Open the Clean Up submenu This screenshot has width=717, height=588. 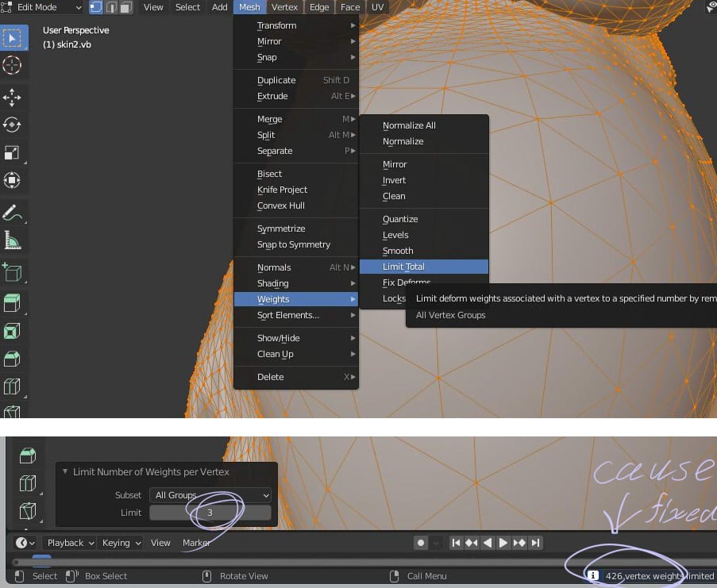pos(296,354)
